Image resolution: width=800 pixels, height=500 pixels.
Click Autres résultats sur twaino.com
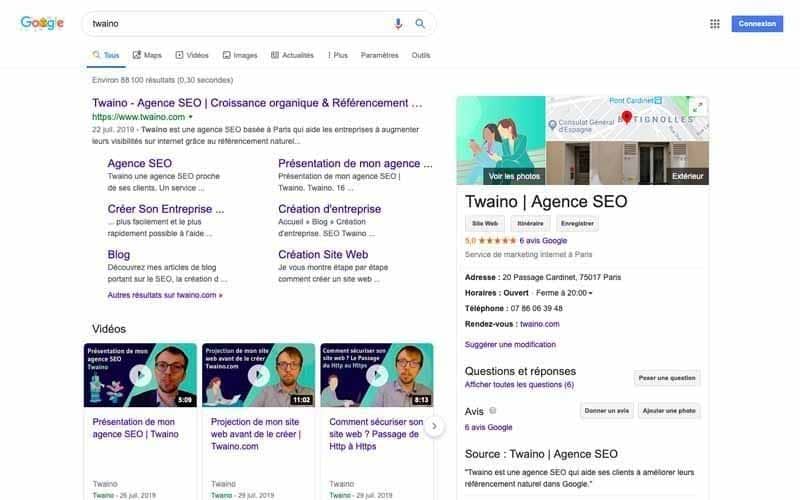click(x=165, y=295)
